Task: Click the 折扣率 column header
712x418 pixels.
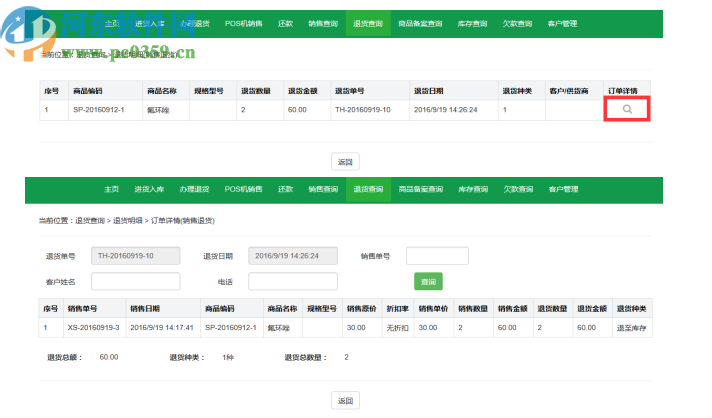Action: click(397, 309)
